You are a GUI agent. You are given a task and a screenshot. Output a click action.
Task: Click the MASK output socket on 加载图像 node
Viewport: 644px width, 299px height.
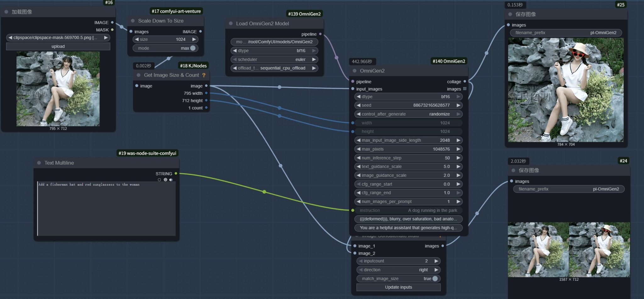[112, 30]
